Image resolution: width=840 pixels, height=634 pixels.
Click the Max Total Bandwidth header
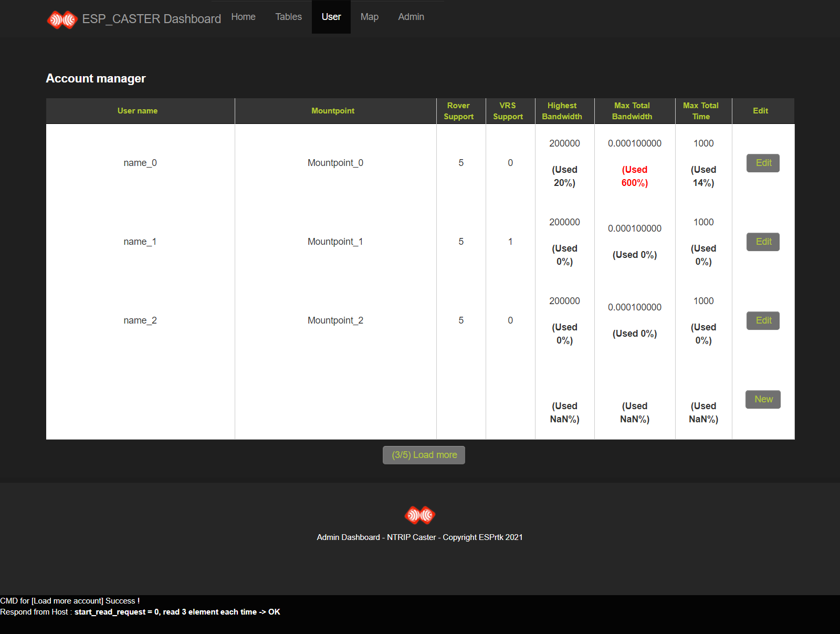[x=632, y=111]
